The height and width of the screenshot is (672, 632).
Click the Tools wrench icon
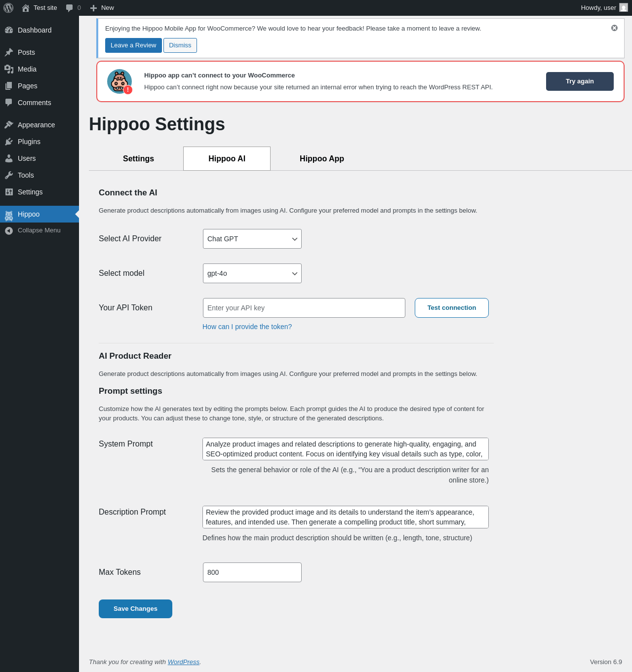coord(9,175)
